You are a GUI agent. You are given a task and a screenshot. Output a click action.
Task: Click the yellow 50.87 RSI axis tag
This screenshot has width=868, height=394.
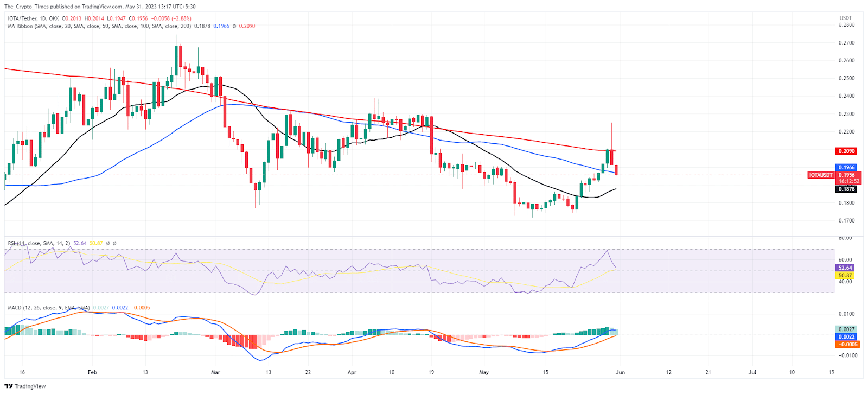click(x=845, y=275)
